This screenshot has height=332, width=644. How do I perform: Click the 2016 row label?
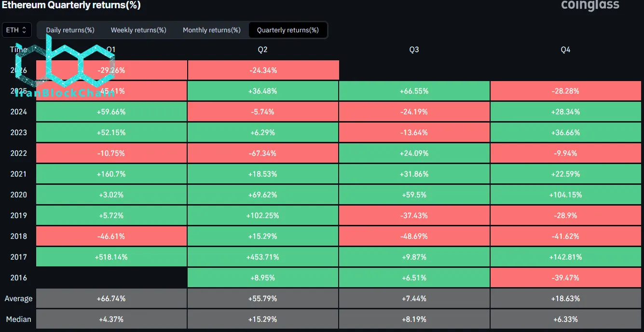pyautogui.click(x=19, y=277)
